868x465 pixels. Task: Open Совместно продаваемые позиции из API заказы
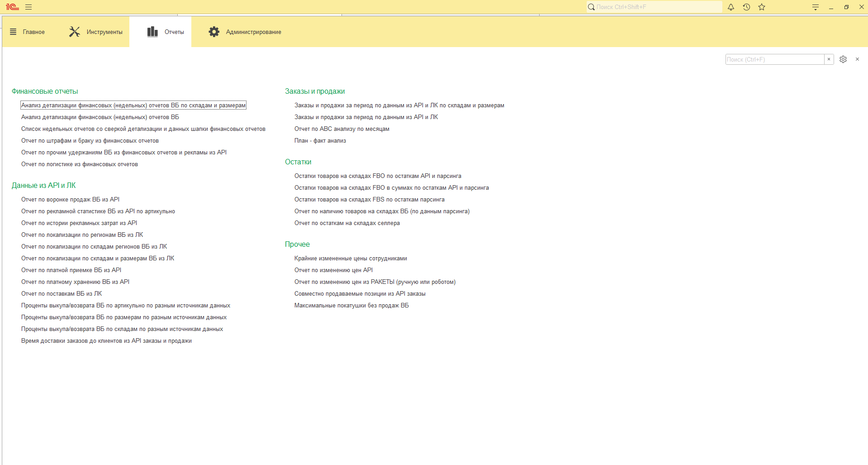[360, 293]
